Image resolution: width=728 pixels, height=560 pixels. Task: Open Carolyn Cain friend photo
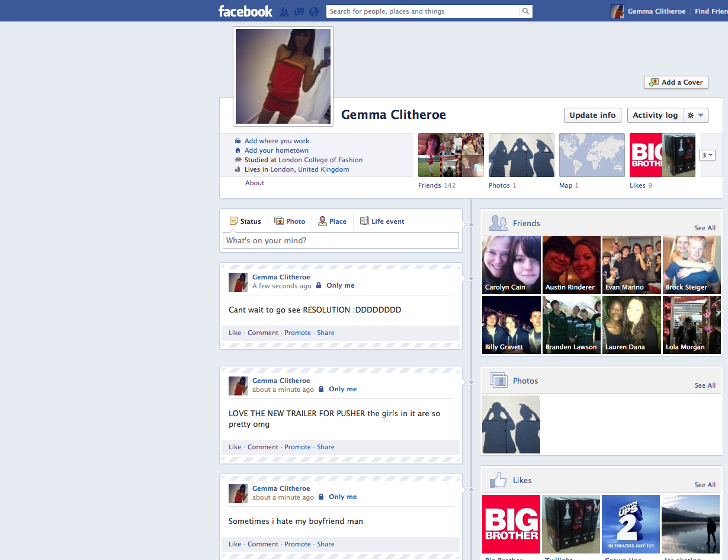511,265
